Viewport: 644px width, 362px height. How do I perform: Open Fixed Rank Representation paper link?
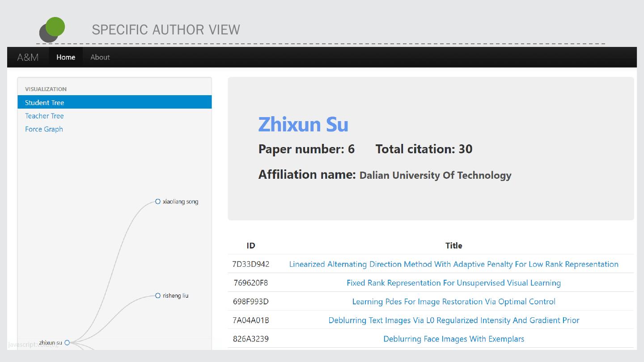pyautogui.click(x=453, y=283)
